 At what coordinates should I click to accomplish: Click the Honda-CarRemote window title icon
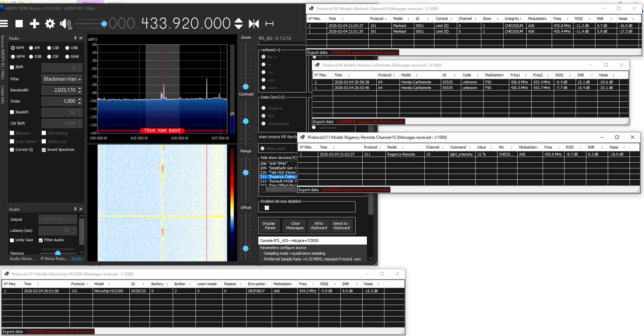(317, 65)
